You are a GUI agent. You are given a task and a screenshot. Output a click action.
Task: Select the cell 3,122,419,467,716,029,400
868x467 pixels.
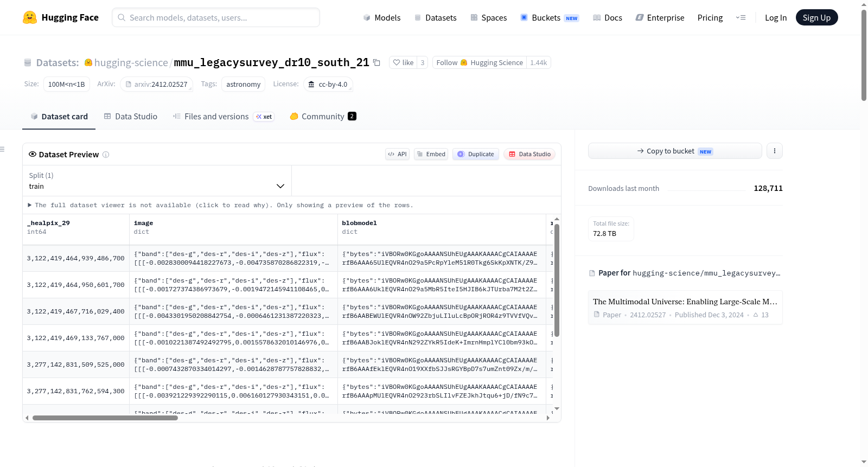(x=76, y=311)
